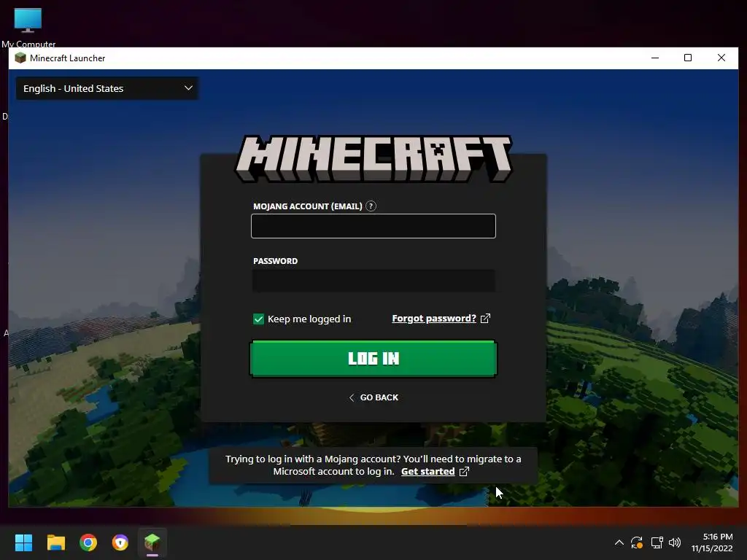Click the Mojang account help question mark icon

click(x=371, y=206)
